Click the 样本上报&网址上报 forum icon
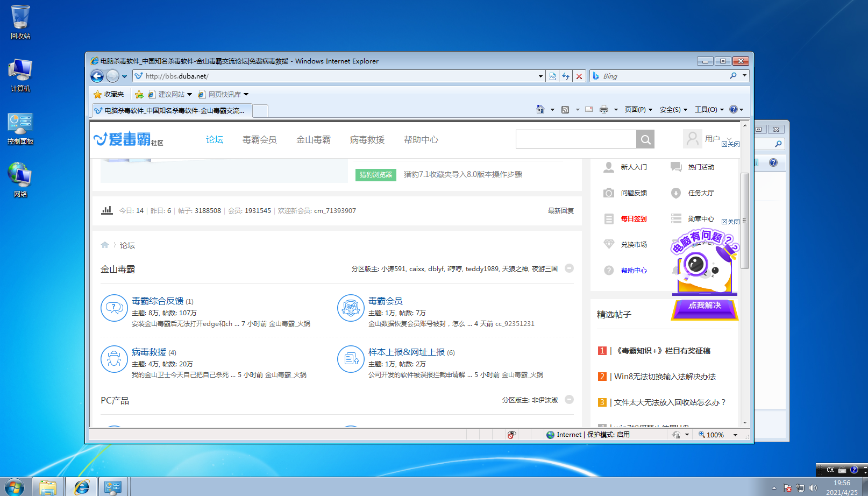 pos(351,359)
